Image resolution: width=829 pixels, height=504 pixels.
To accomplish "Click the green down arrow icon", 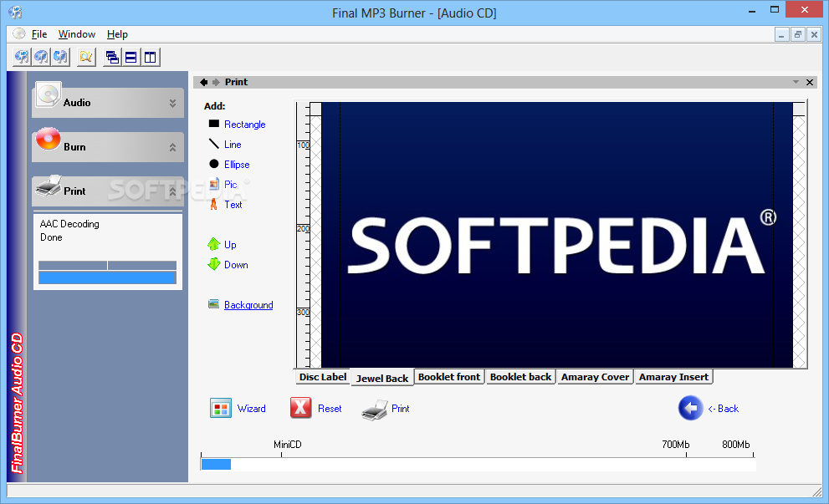I will (213, 263).
